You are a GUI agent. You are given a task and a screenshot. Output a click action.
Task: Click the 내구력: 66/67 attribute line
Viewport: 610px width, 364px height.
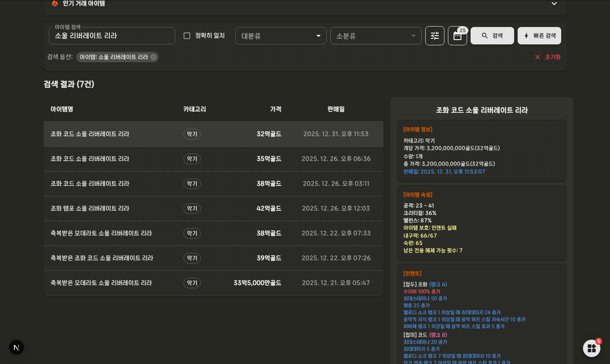420,236
